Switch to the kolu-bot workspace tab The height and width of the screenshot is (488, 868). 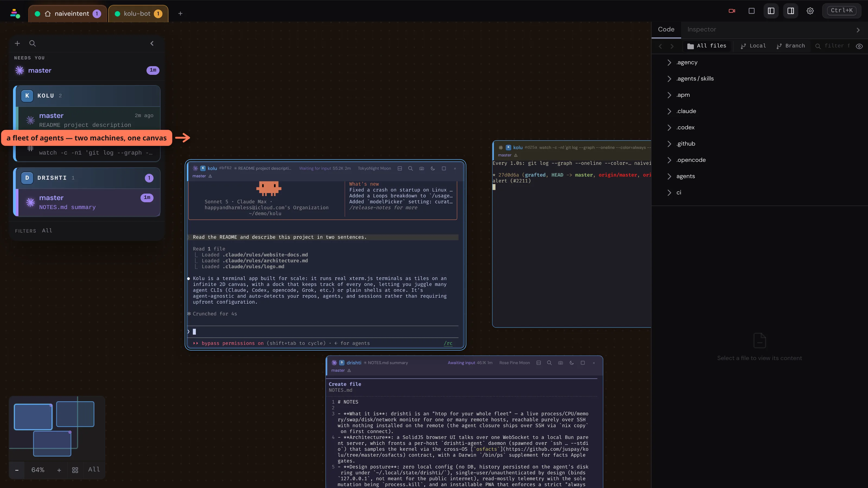(x=138, y=14)
